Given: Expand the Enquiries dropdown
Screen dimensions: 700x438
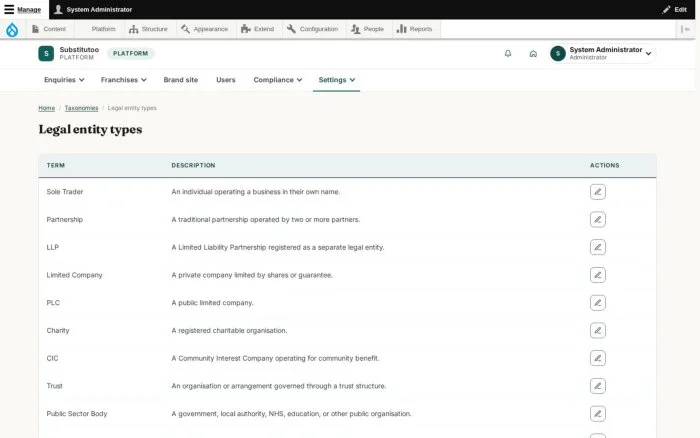Looking at the screenshot, I should (x=64, y=80).
